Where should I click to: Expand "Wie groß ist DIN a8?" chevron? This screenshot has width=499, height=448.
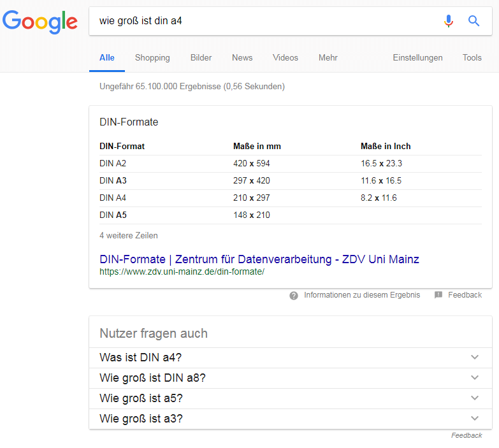tap(475, 378)
